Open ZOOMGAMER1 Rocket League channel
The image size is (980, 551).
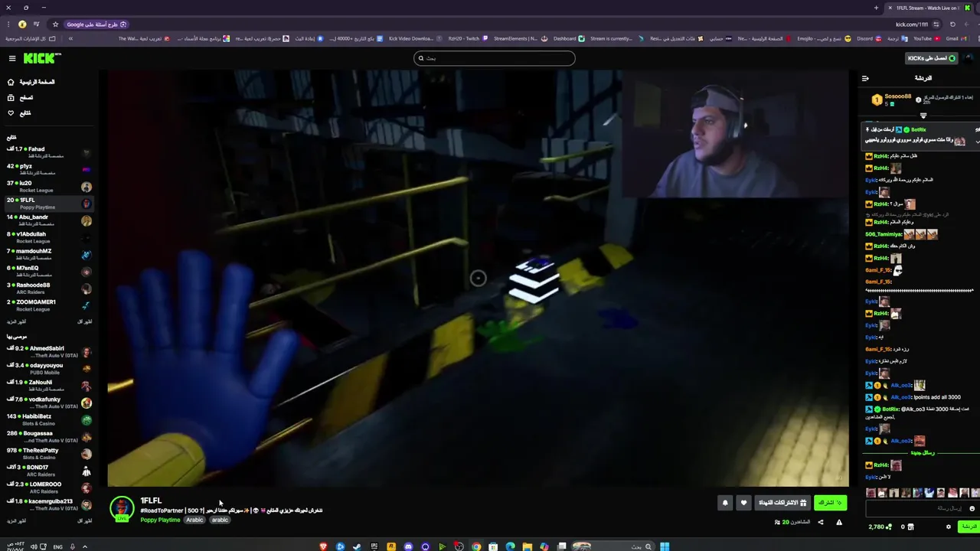click(48, 305)
